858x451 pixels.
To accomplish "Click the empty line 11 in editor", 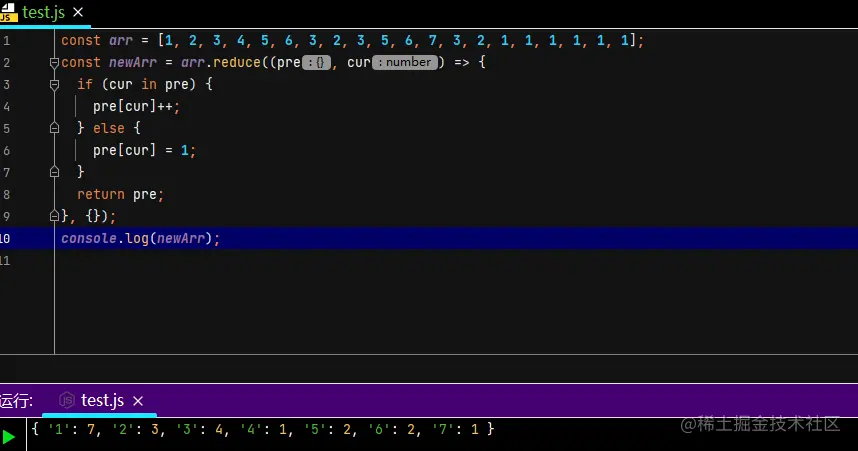I will click(x=456, y=260).
